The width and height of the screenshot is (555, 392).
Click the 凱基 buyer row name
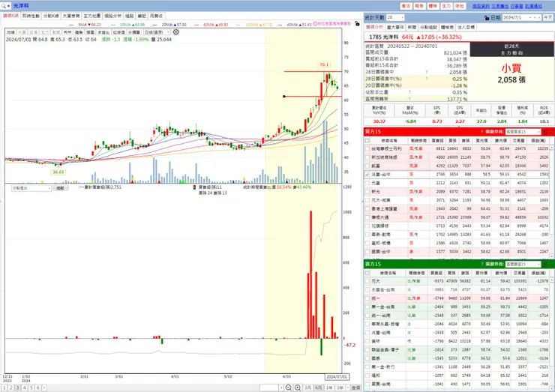[376, 166]
